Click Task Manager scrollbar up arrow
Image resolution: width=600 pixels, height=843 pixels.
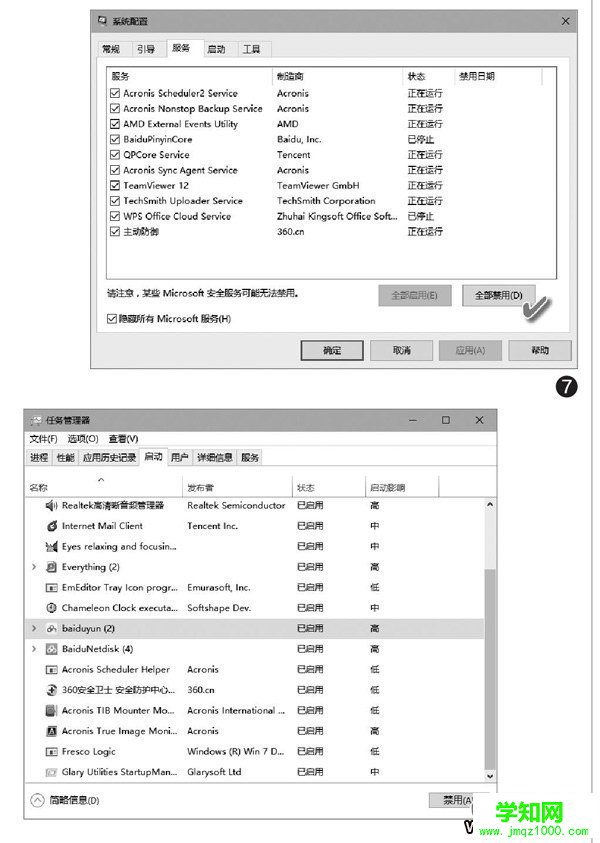click(x=490, y=505)
